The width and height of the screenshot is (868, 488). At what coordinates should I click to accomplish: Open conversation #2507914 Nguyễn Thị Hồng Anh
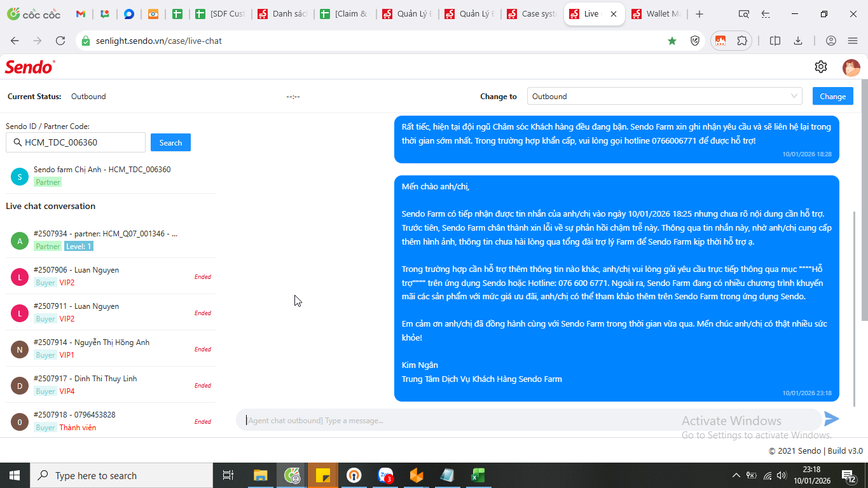pyautogui.click(x=111, y=349)
